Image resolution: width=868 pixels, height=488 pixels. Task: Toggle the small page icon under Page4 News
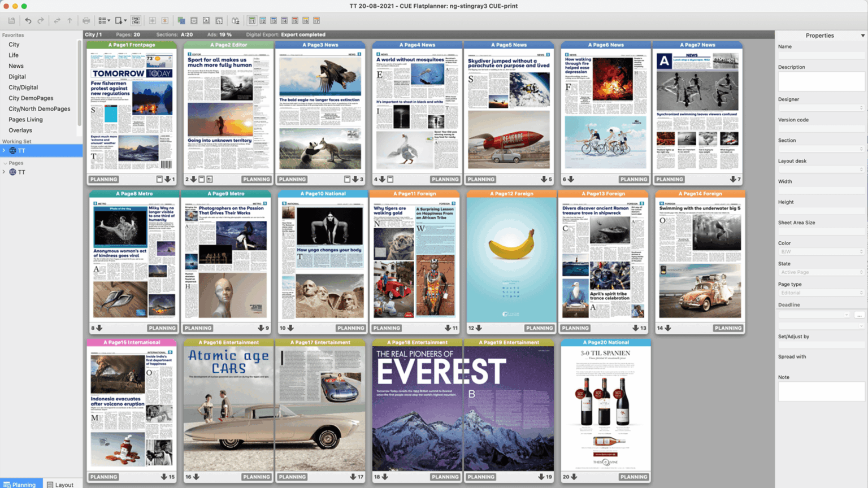390,179
